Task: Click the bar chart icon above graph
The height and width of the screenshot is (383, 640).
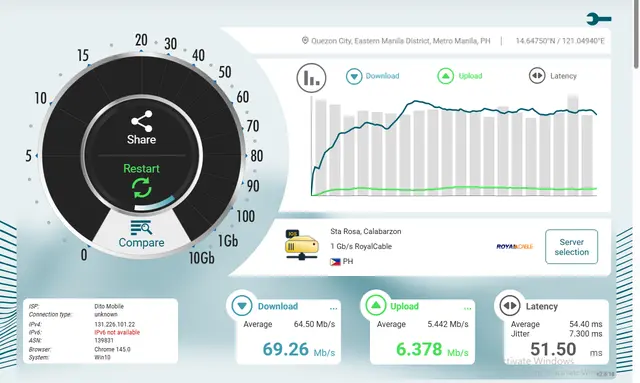Action: 311,78
